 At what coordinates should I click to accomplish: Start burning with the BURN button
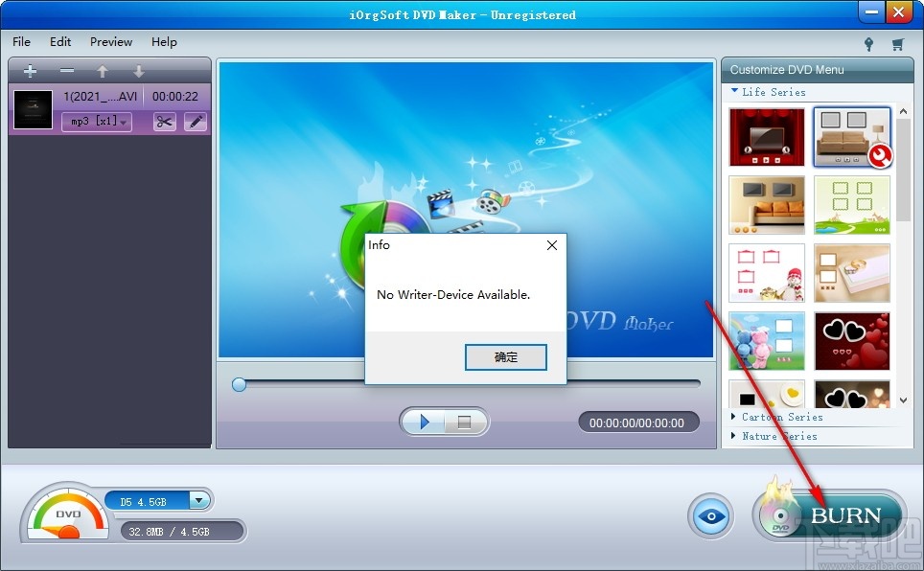847,514
